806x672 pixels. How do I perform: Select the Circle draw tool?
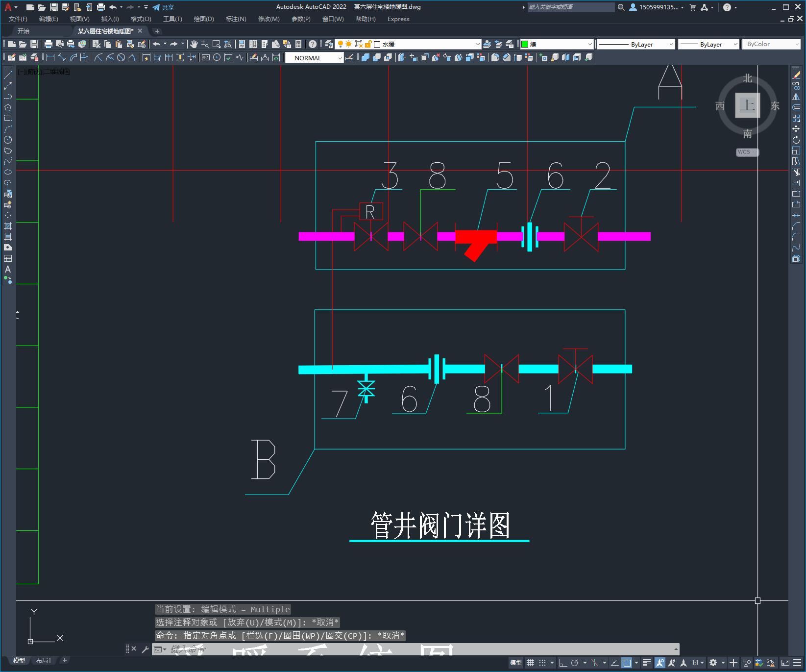click(8, 140)
